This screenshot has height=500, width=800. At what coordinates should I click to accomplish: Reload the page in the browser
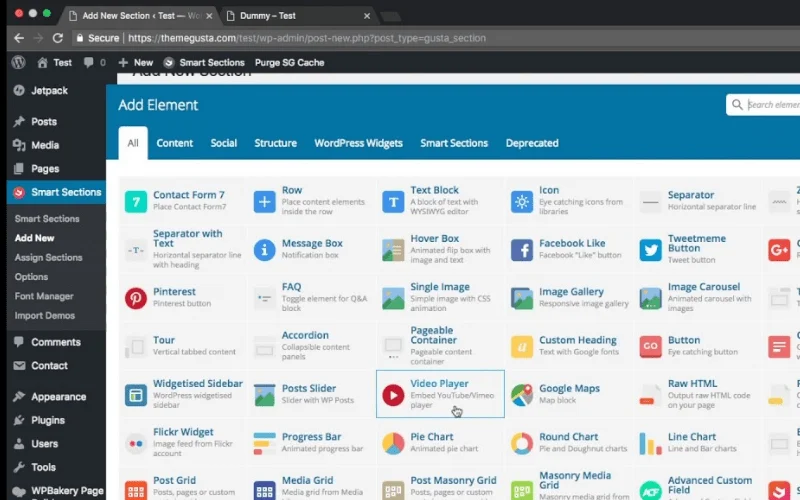pyautogui.click(x=58, y=38)
